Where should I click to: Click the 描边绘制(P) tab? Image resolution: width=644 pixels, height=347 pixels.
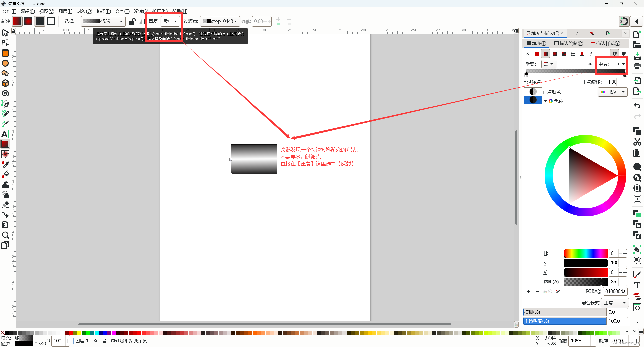coord(569,43)
